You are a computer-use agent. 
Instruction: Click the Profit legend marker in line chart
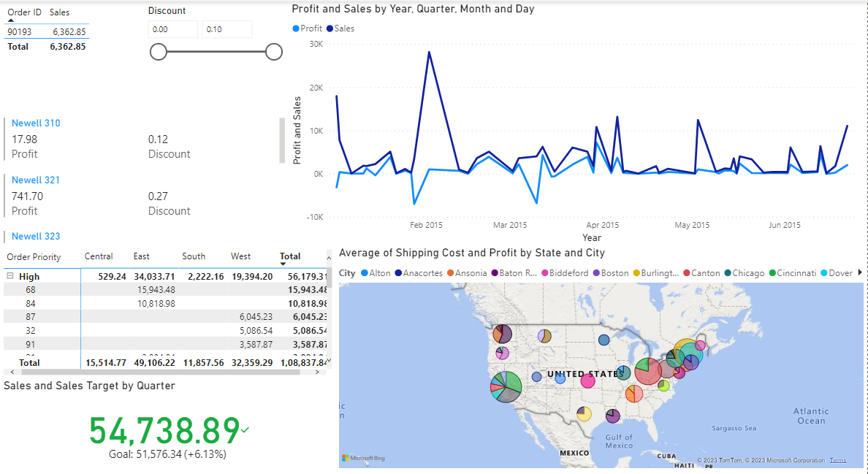point(296,28)
